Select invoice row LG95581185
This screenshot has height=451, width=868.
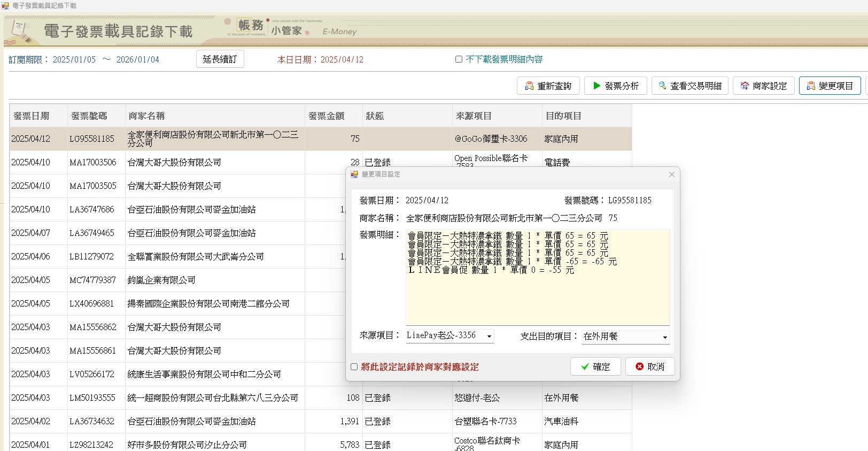pyautogui.click(x=321, y=139)
